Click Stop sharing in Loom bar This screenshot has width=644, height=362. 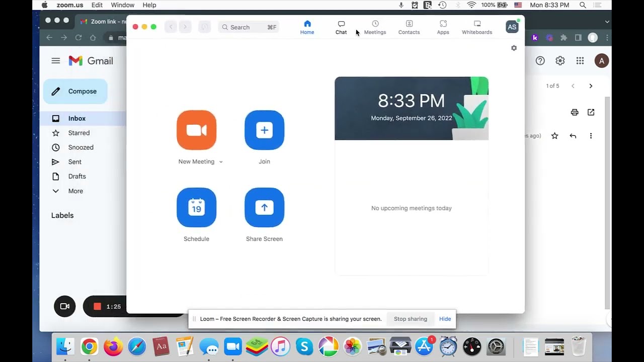411,319
